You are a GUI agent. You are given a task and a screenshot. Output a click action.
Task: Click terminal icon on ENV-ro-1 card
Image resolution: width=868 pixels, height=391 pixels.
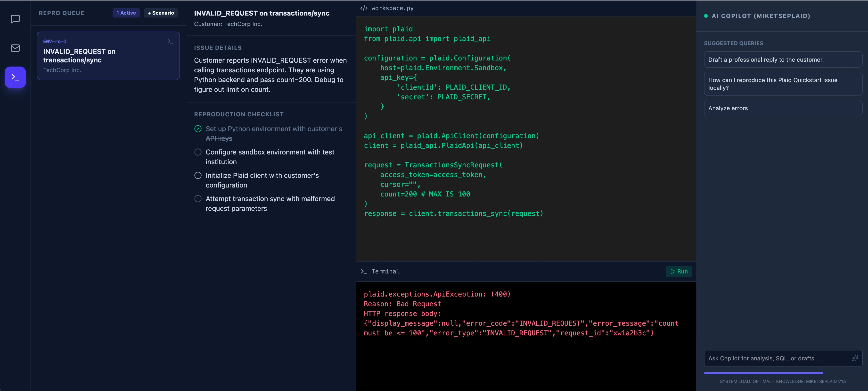(x=170, y=41)
